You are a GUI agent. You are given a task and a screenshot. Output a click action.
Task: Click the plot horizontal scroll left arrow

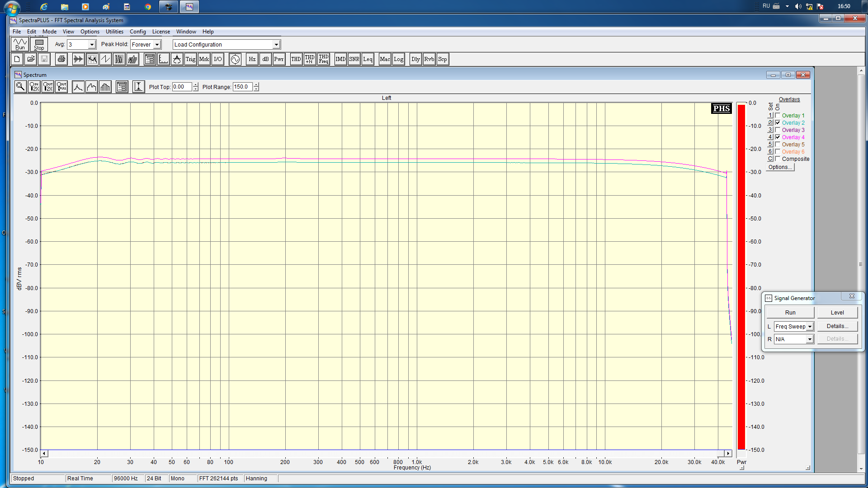tap(44, 453)
